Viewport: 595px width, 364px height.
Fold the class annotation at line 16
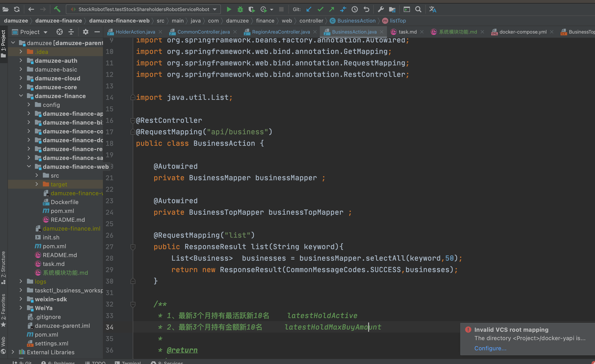[133, 120]
